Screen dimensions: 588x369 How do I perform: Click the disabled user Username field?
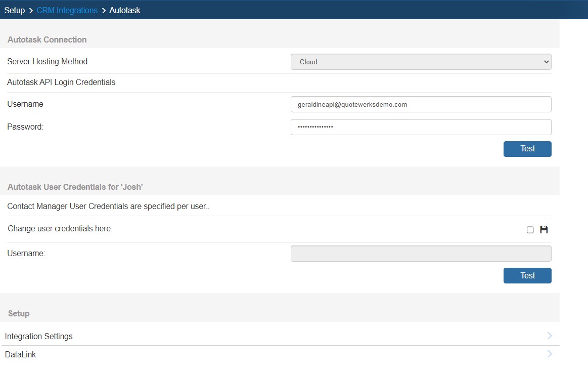[421, 254]
